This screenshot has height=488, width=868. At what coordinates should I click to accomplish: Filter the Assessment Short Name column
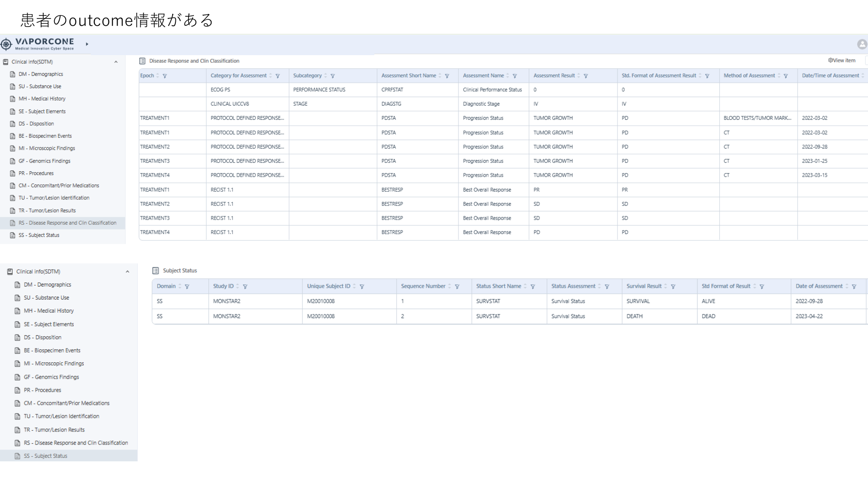click(447, 76)
